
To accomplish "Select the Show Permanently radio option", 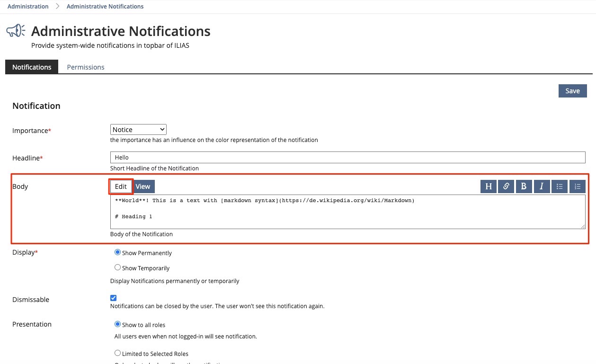I will 118,253.
